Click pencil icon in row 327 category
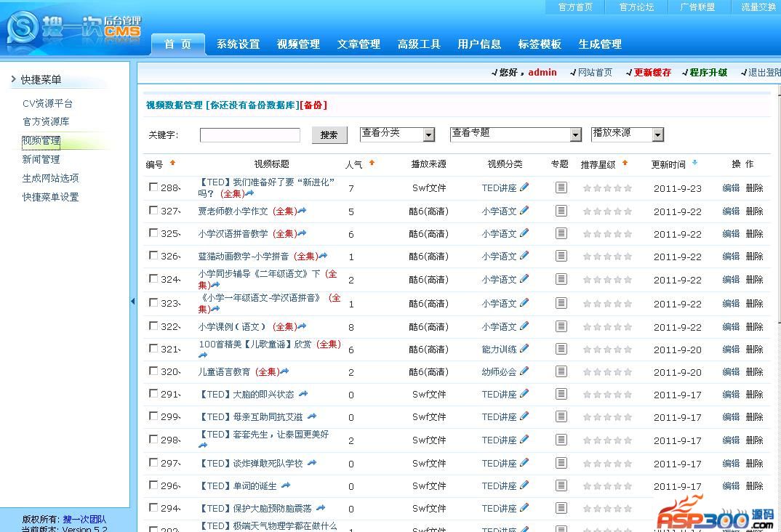 (524, 211)
